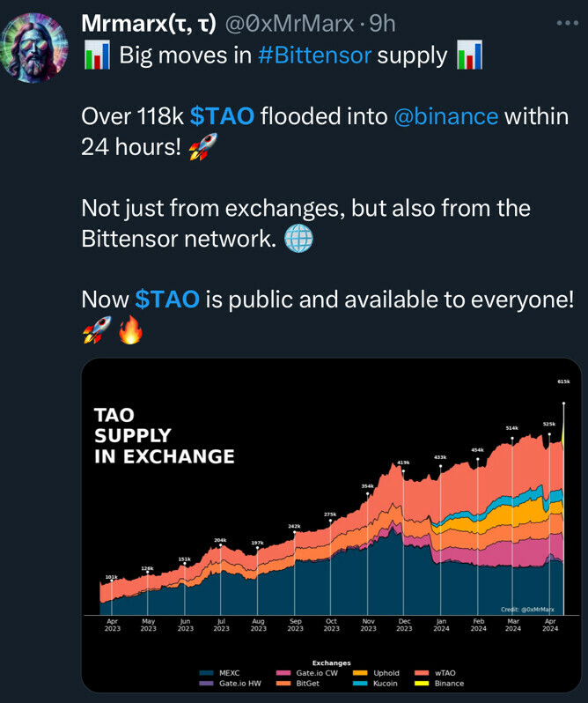Click the $TAO cashtag after 'Now'
This screenshot has width=588, height=703.
click(167, 300)
